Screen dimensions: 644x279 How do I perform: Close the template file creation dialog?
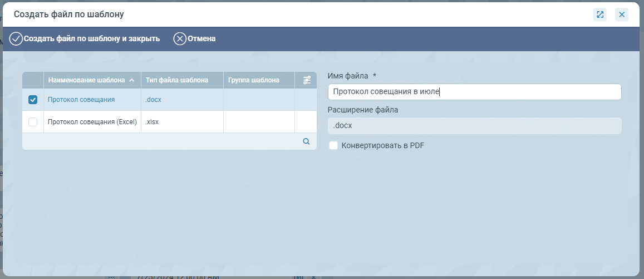click(622, 14)
